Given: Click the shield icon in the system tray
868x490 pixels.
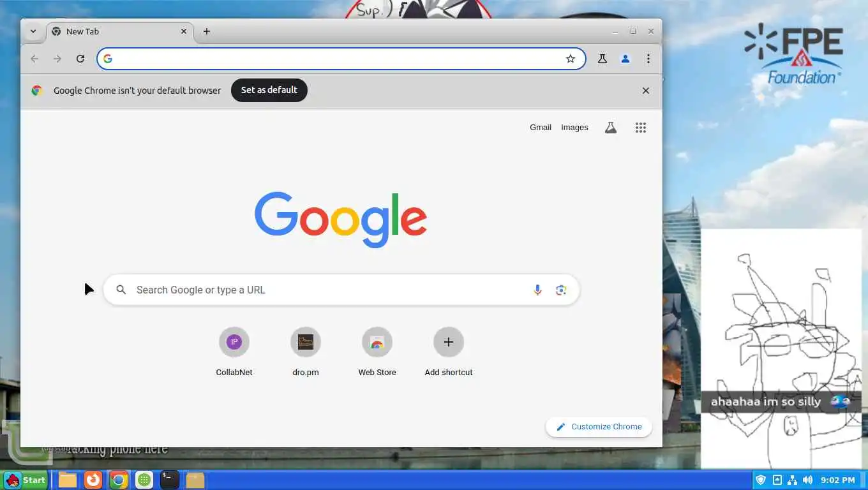Looking at the screenshot, I should coord(760,480).
